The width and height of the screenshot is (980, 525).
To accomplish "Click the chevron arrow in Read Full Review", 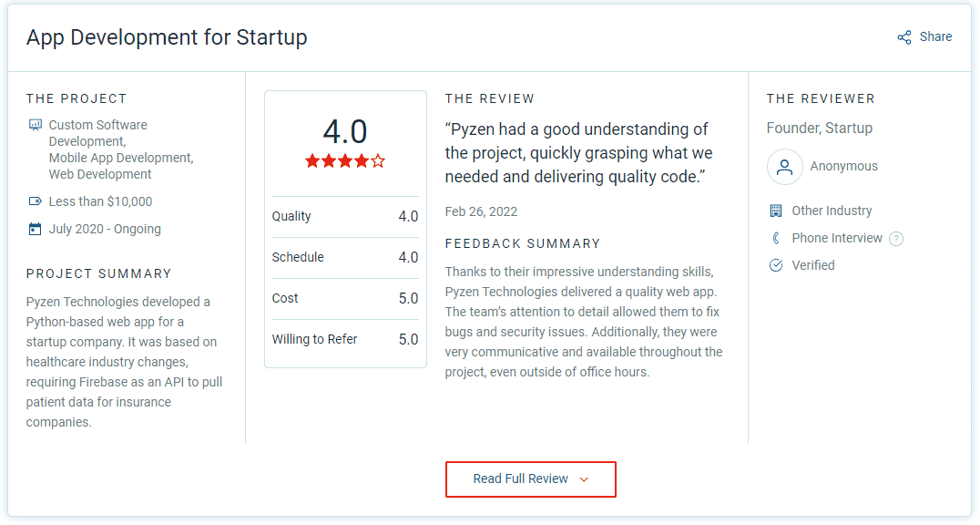I will 584,480.
